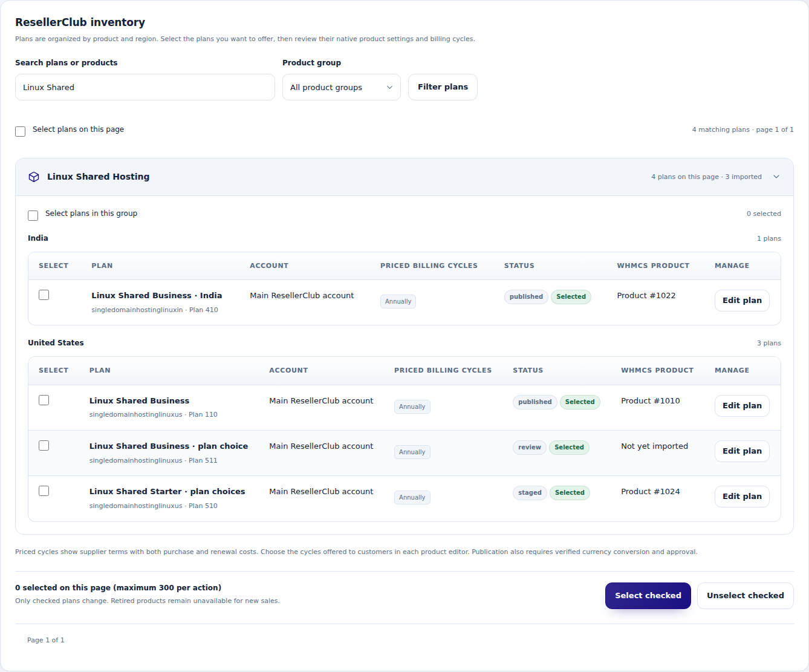Click the Not yet imported cell
The height and width of the screenshot is (672, 809).
tap(655, 446)
